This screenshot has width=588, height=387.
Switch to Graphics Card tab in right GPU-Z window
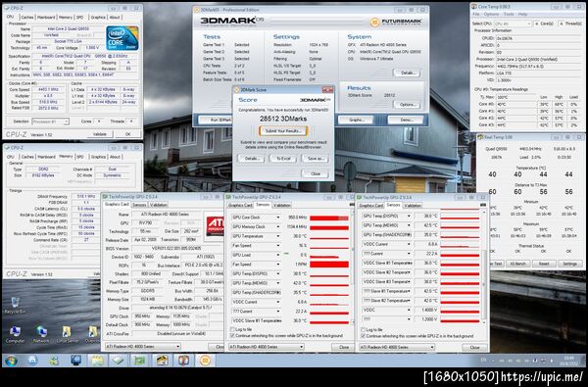click(x=371, y=206)
